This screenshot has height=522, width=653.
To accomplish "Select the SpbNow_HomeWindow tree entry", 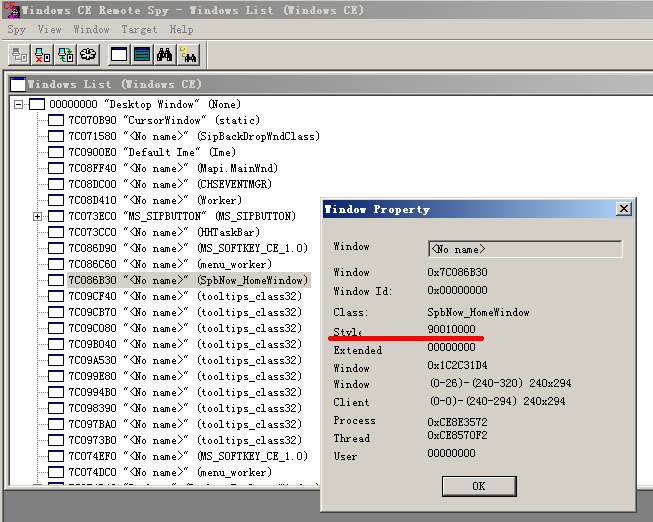I will pyautogui.click(x=188, y=280).
